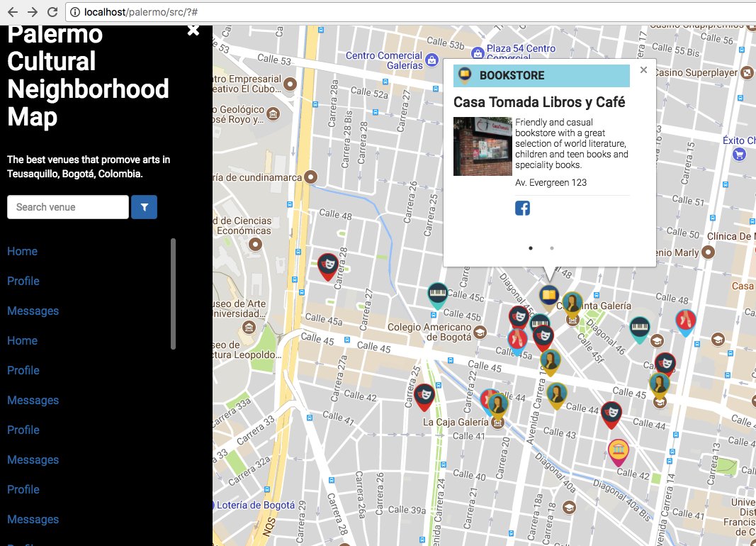Image resolution: width=756 pixels, height=546 pixels.
Task: Click the Casa Tomada bookstore photo thumbnail
Action: click(483, 146)
